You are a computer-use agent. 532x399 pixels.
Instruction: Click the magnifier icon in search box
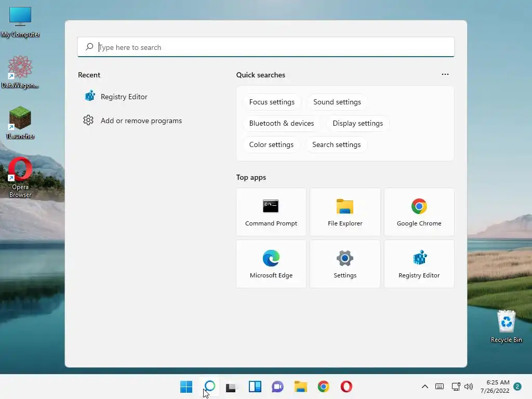click(89, 47)
